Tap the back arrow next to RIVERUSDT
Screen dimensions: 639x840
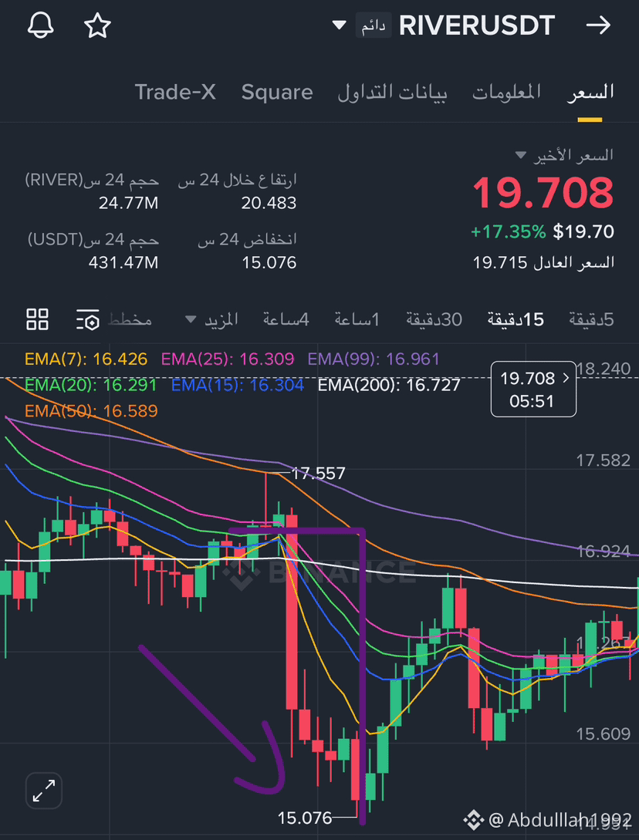pos(598,25)
